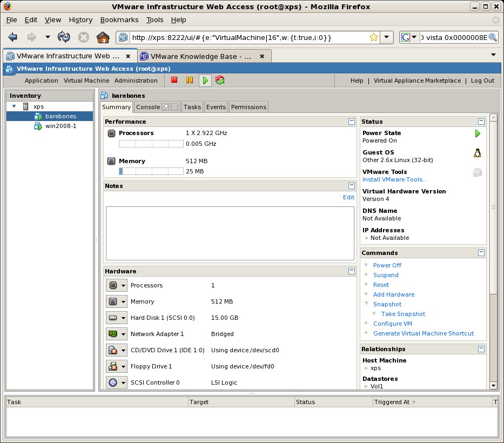Image resolution: width=504 pixels, height=443 pixels.
Task: Click the green Power On play icon
Action: tap(205, 80)
